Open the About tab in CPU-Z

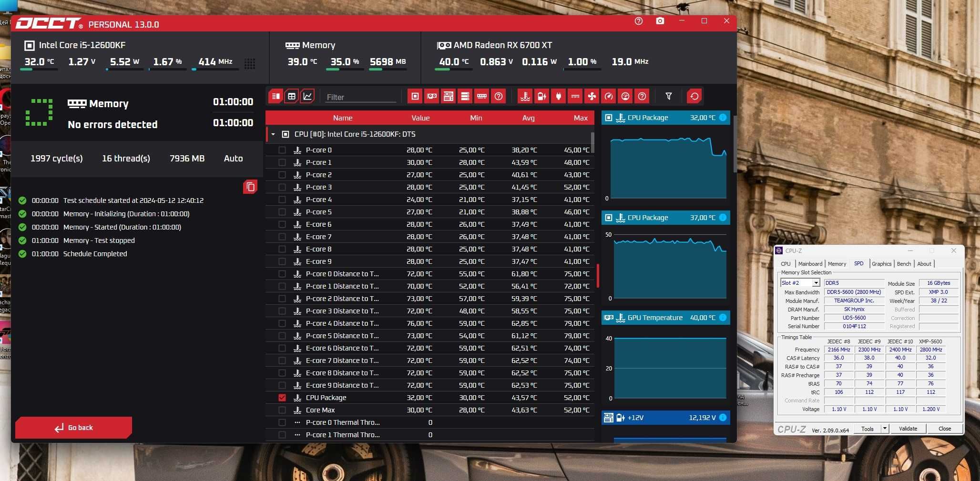924,264
